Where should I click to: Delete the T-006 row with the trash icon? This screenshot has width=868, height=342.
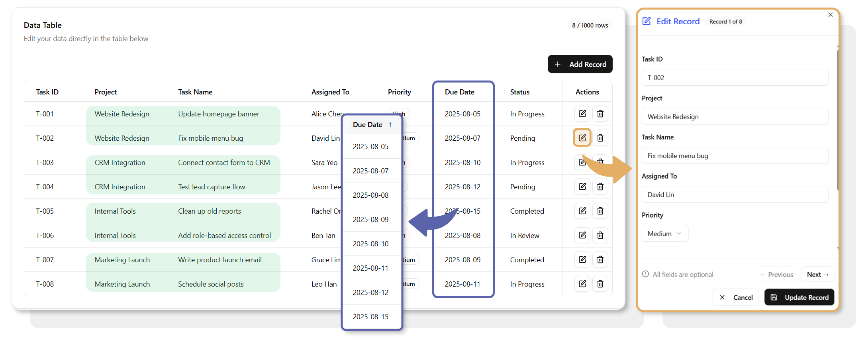(x=600, y=235)
